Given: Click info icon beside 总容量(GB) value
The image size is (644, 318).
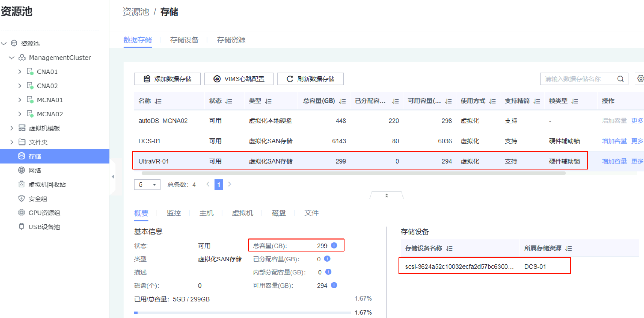Looking at the screenshot, I should click(334, 245).
